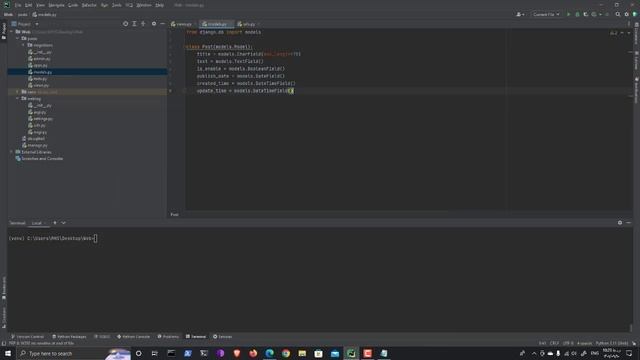Expand all icon in Project panel header

coord(134,24)
